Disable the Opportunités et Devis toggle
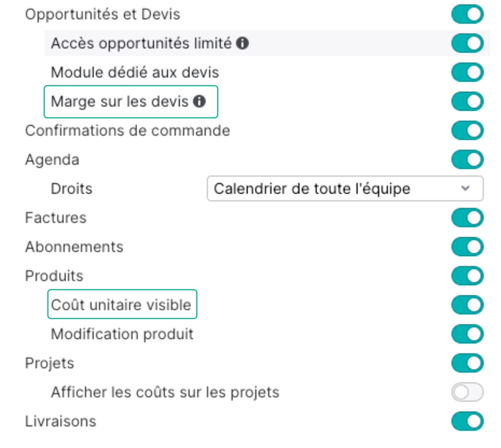This screenshot has width=501, height=448. pyautogui.click(x=467, y=14)
